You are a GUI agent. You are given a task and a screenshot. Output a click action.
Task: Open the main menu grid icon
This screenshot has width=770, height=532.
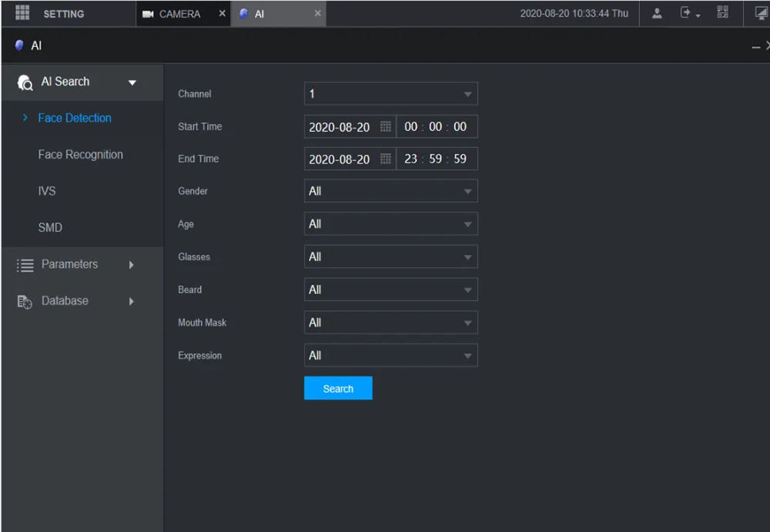pyautogui.click(x=22, y=12)
